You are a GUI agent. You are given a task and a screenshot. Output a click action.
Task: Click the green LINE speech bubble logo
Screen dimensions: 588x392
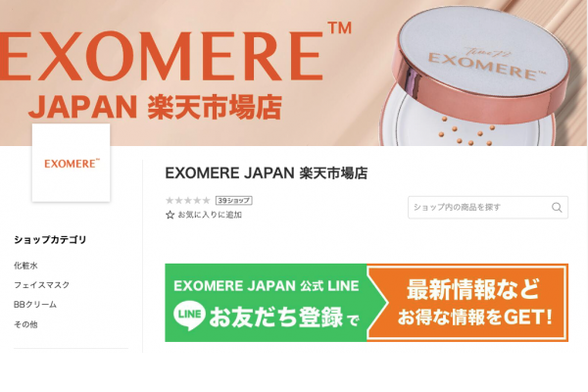point(189,316)
